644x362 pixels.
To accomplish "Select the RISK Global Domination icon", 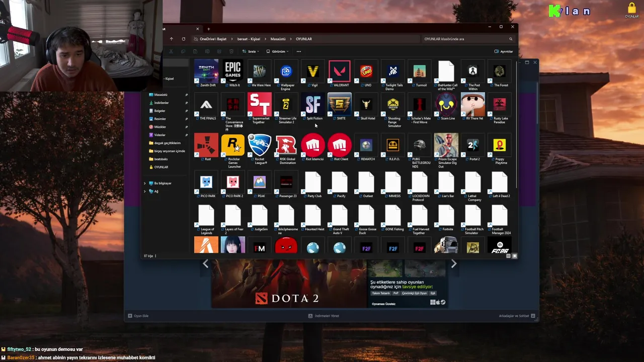I will pos(286,149).
